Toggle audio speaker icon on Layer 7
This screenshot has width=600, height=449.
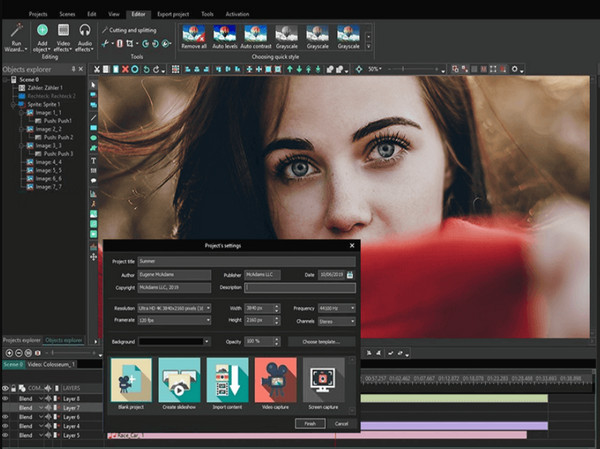pos(48,408)
